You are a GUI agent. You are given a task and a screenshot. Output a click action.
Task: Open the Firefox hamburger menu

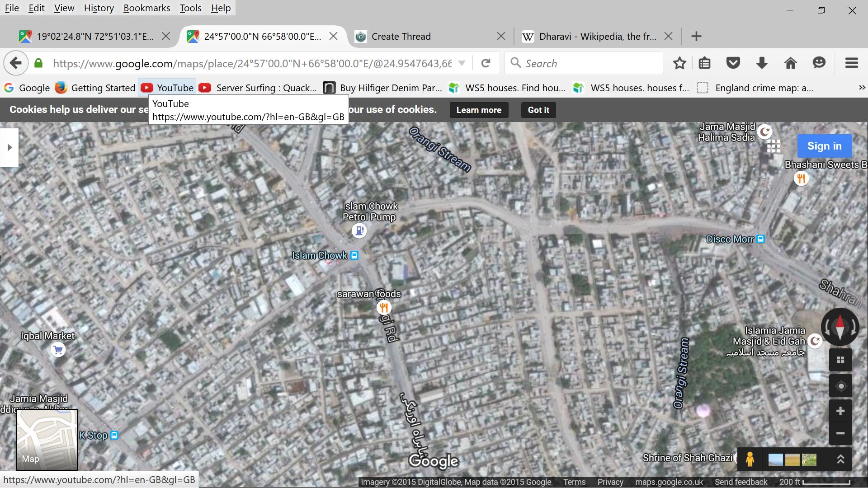coord(852,63)
